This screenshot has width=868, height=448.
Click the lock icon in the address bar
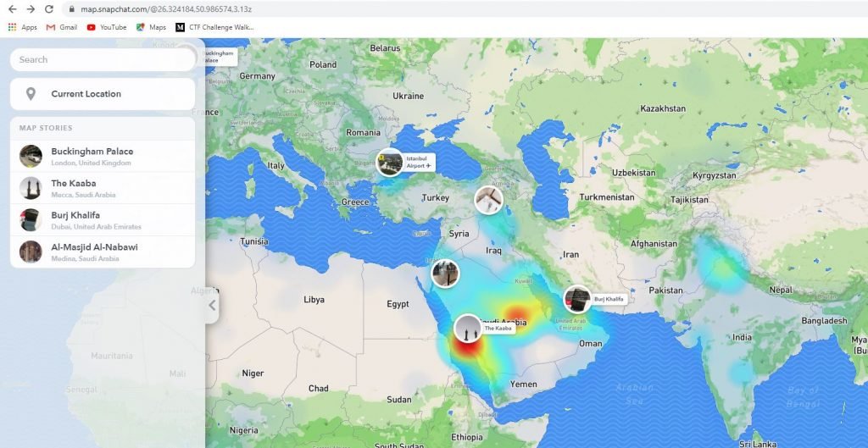coord(71,9)
